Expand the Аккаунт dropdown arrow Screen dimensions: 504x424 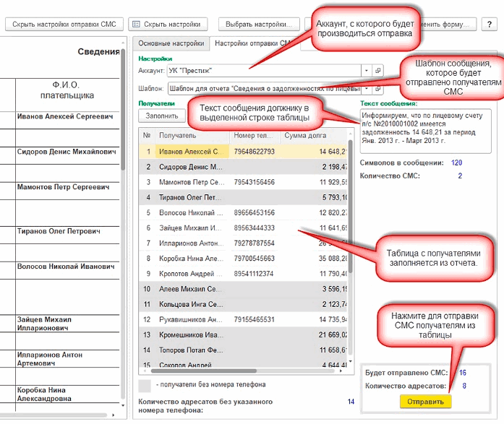(367, 71)
